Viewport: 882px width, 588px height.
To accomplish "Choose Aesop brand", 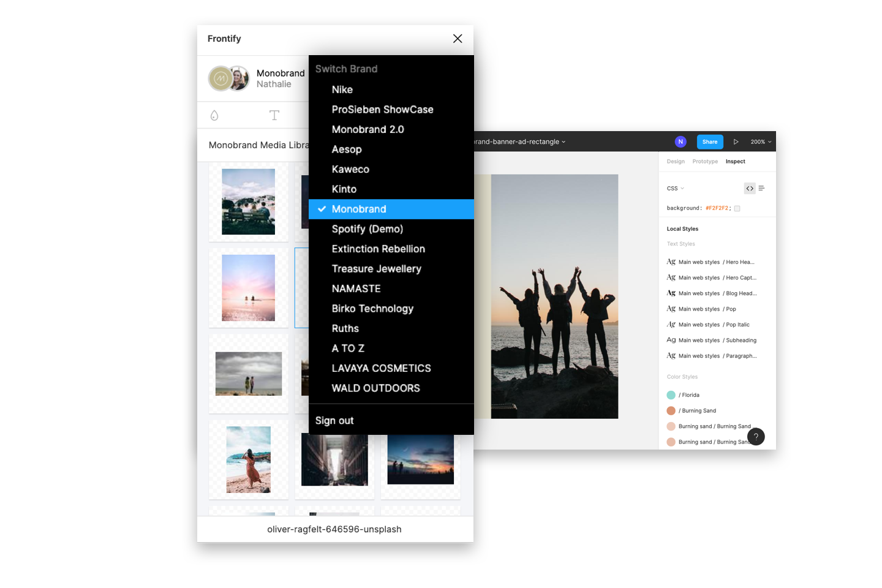I will [391, 149].
